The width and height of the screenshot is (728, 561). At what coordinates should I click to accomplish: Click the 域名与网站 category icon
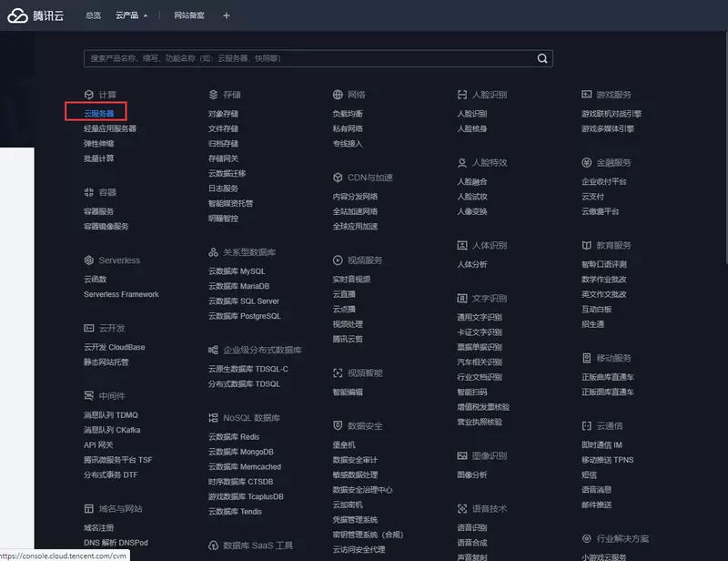(x=88, y=509)
